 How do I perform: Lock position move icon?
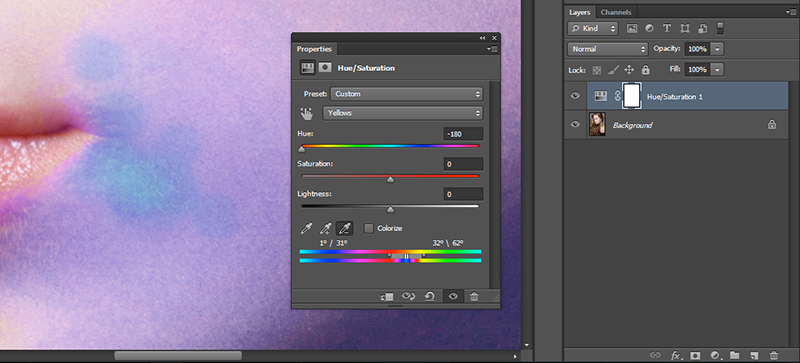coord(629,69)
